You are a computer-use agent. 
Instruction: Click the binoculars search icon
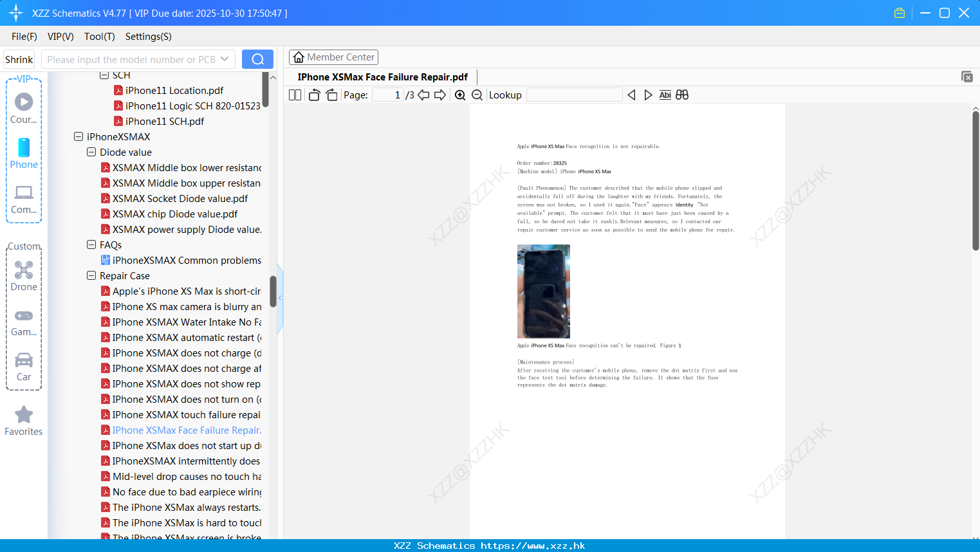click(x=682, y=95)
